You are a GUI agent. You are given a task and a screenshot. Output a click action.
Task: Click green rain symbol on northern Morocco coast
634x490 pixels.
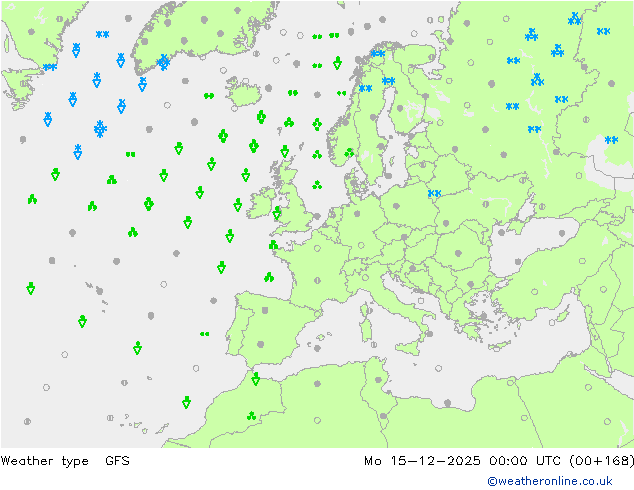tap(256, 379)
